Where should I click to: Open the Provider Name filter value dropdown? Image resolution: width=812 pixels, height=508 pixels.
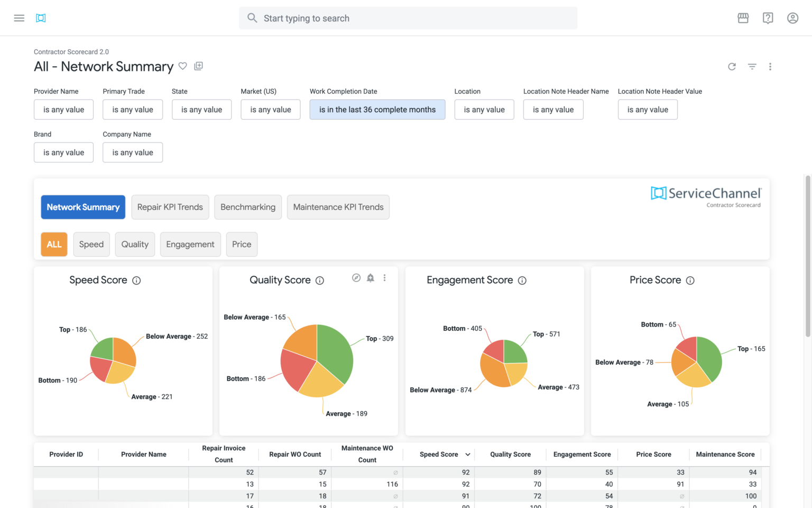coord(63,110)
